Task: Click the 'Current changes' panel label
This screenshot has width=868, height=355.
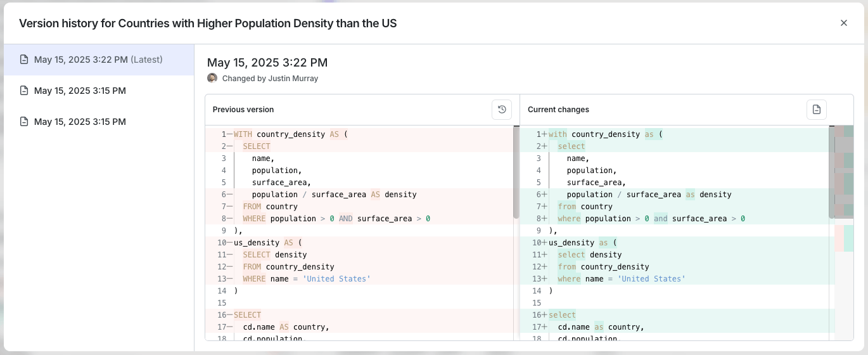Action: [558, 110]
